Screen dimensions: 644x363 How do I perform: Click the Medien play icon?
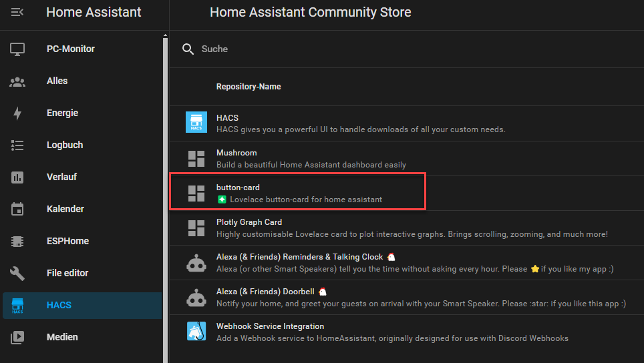point(17,337)
